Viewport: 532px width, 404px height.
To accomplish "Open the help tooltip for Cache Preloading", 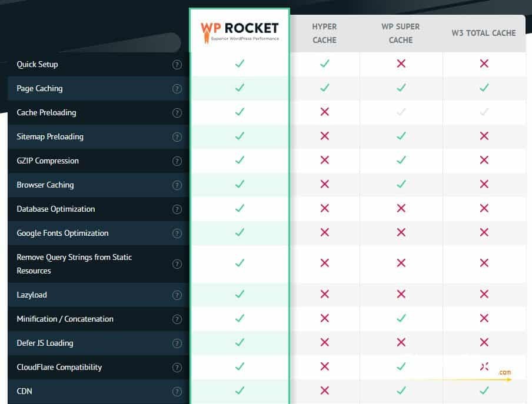I will (x=177, y=112).
